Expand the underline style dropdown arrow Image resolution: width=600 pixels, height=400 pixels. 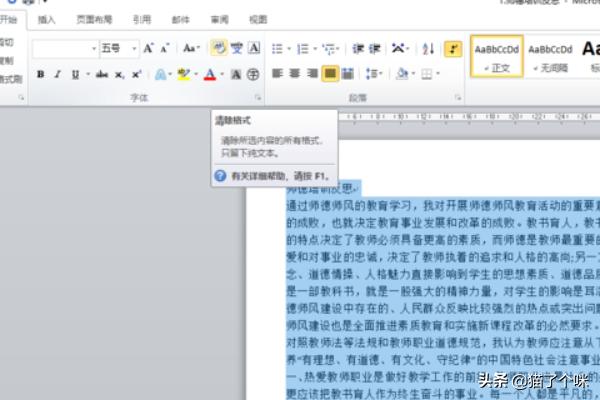[x=88, y=74]
